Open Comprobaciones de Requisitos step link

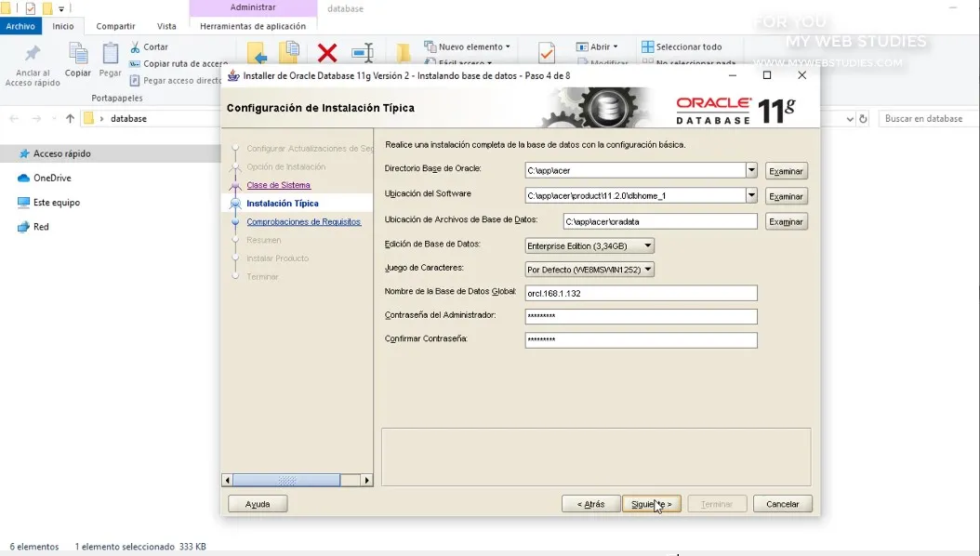click(x=304, y=222)
